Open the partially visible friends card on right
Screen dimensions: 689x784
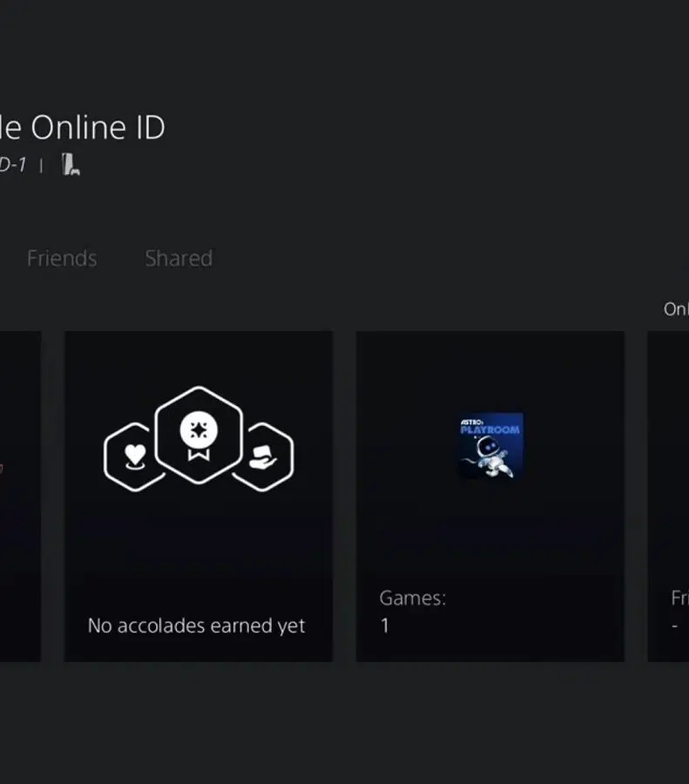tap(669, 497)
